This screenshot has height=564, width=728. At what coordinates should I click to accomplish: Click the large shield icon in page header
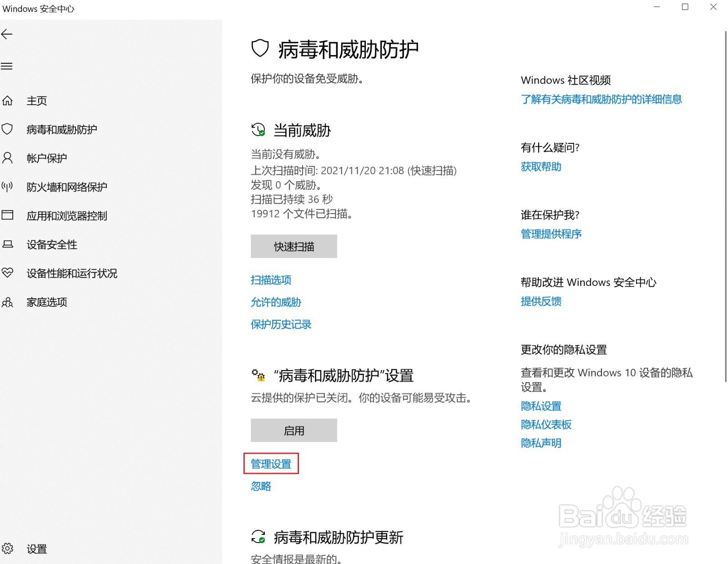pyautogui.click(x=260, y=48)
